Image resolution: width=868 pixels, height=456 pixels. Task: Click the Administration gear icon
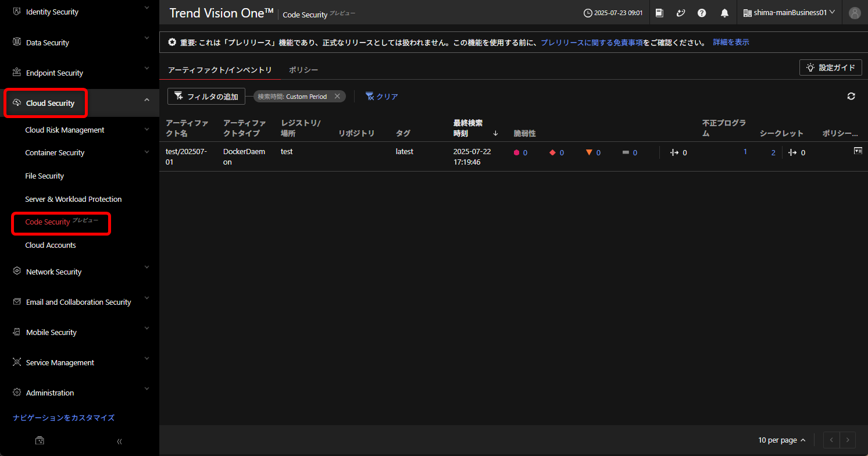point(17,393)
